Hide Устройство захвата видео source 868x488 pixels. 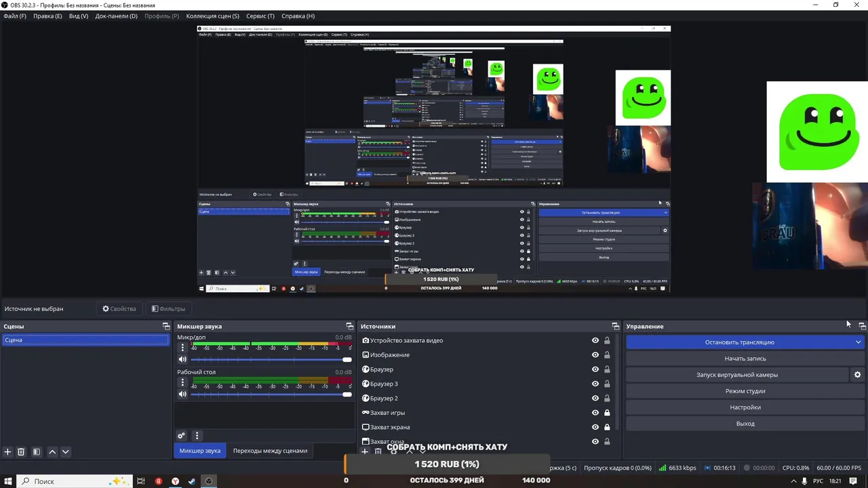tap(595, 341)
